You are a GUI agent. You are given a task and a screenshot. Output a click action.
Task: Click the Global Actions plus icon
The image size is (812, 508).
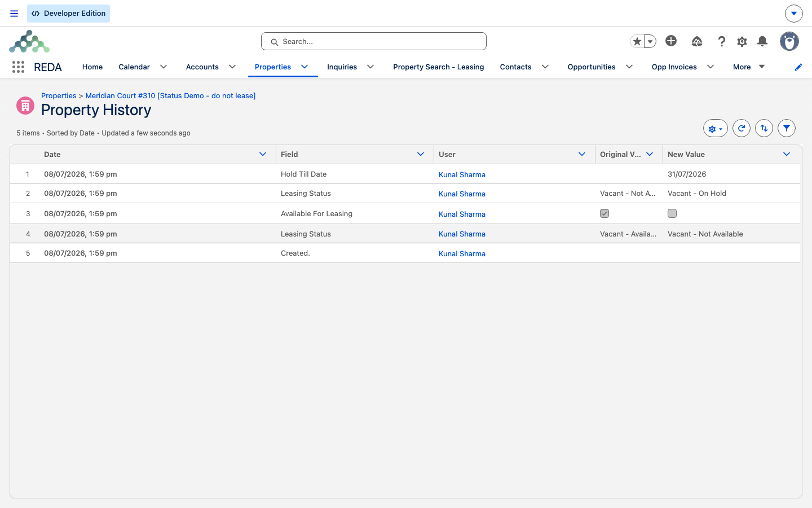tap(671, 41)
